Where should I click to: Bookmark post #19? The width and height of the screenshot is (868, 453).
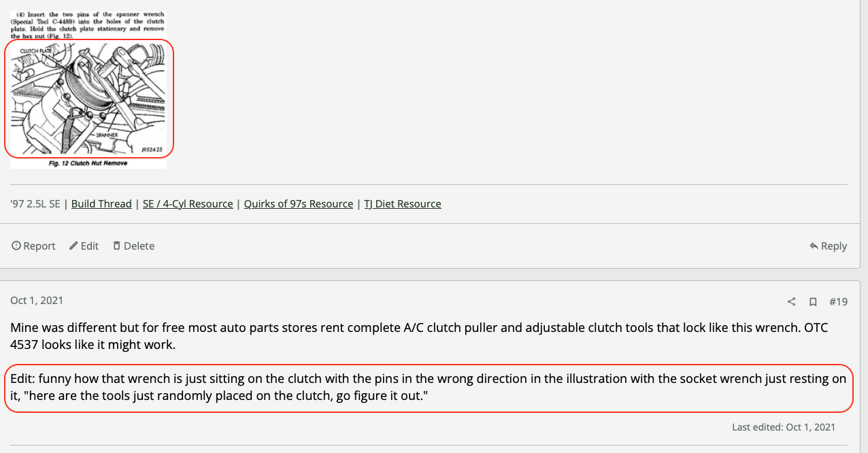[x=813, y=301]
